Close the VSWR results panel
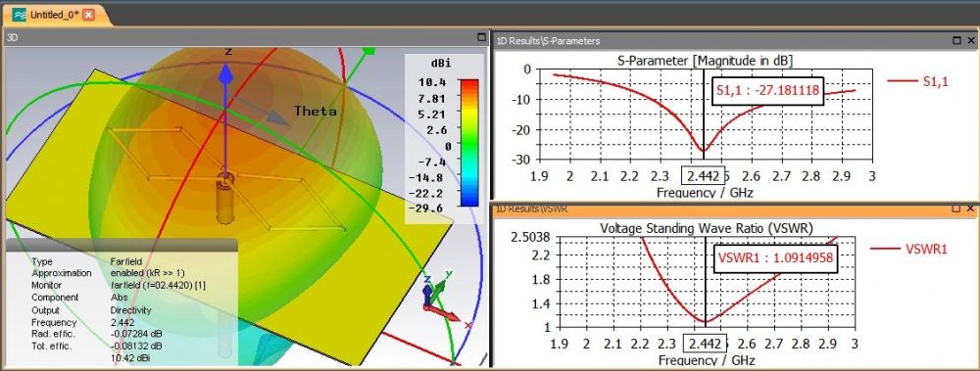Image resolution: width=980 pixels, height=371 pixels. click(x=970, y=209)
